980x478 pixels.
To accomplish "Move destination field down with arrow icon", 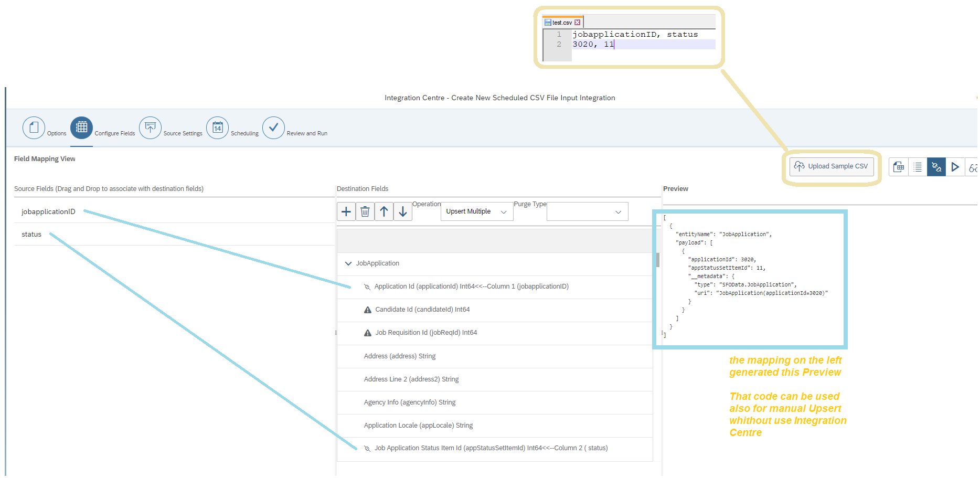I will (403, 211).
